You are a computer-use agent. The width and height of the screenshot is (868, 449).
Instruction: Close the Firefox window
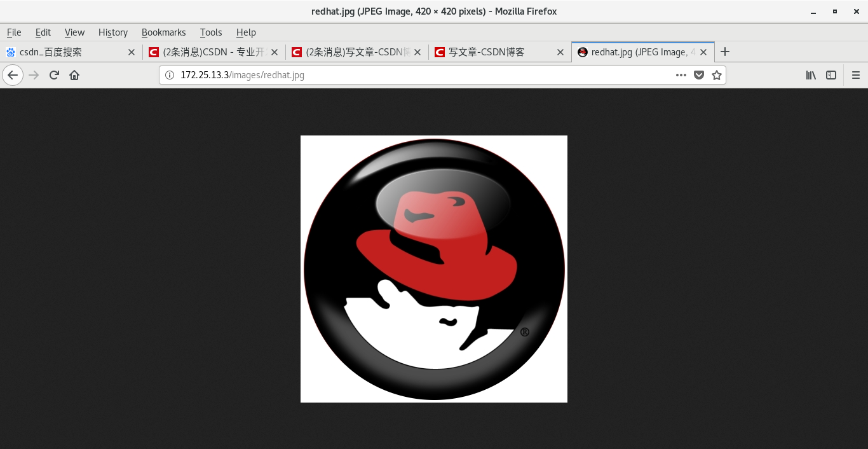click(855, 11)
